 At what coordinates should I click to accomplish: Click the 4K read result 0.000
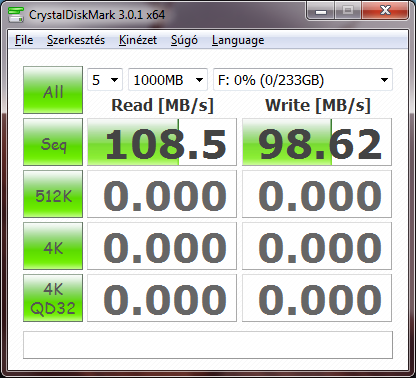coord(162,246)
